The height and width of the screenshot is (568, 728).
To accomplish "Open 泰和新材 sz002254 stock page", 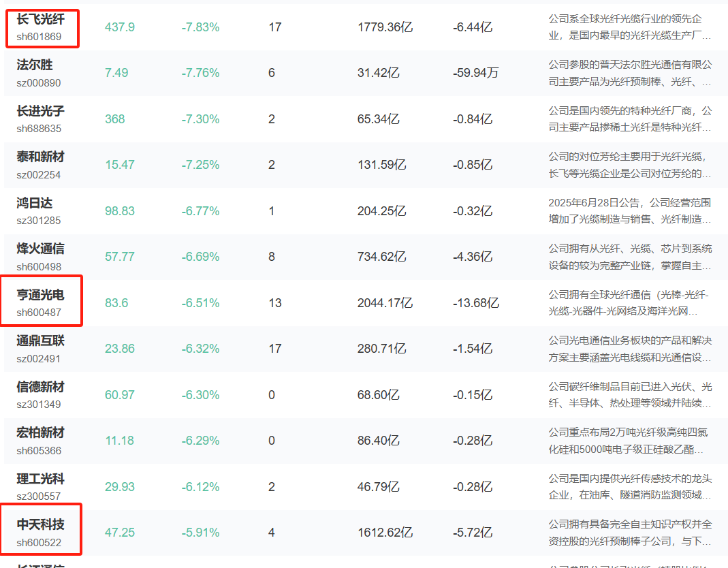I will tap(40, 165).
